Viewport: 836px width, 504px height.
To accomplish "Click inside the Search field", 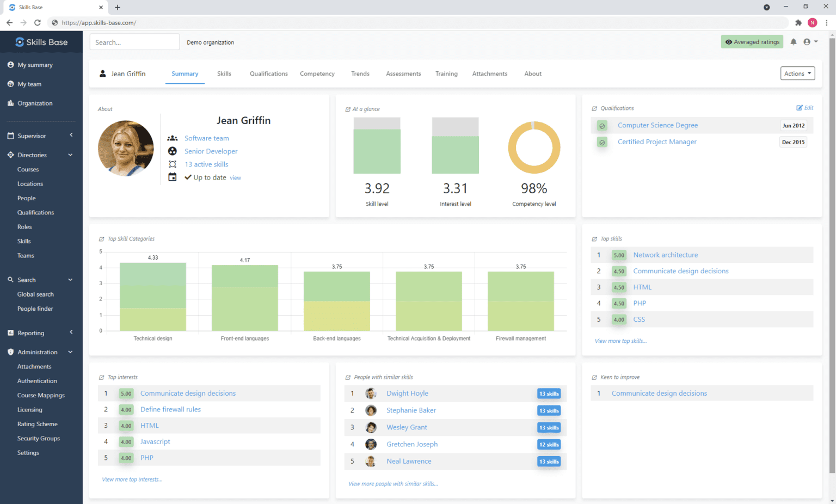I will [x=134, y=41].
